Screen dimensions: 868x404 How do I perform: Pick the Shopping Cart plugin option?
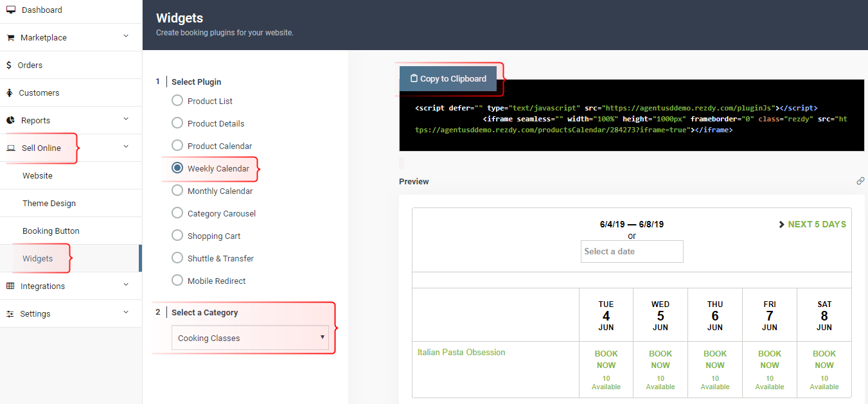click(177, 235)
